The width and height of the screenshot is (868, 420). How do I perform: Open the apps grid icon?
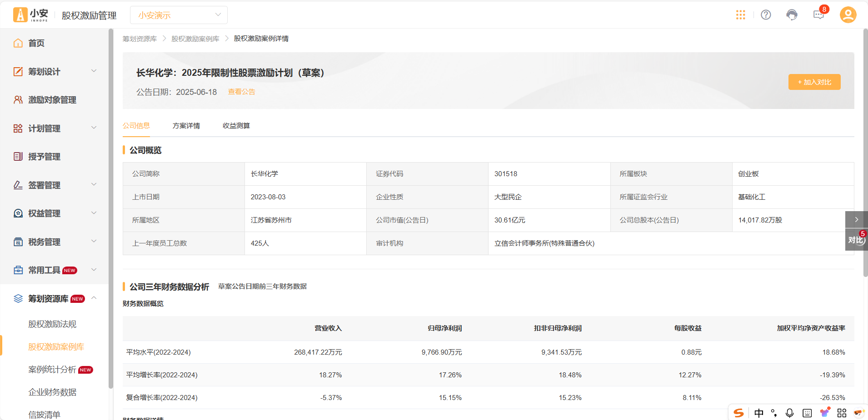741,15
